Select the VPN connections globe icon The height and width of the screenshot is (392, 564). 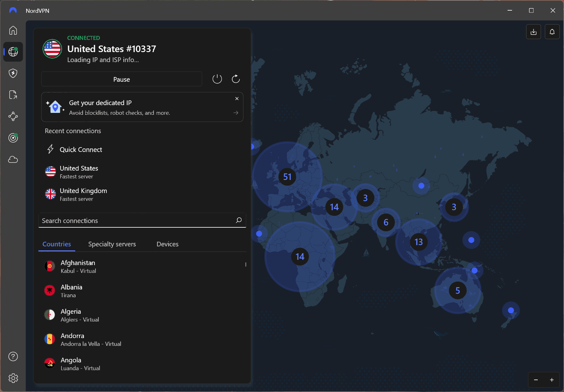13,52
